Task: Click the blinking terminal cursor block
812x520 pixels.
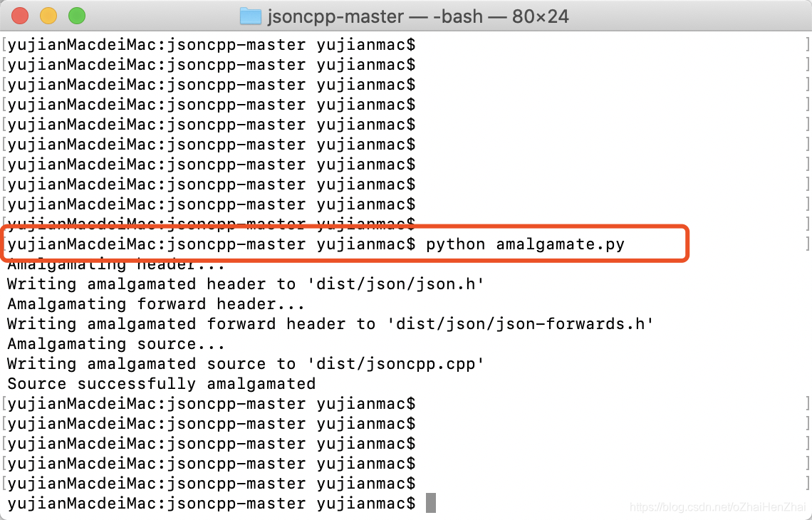Action: coord(431,502)
